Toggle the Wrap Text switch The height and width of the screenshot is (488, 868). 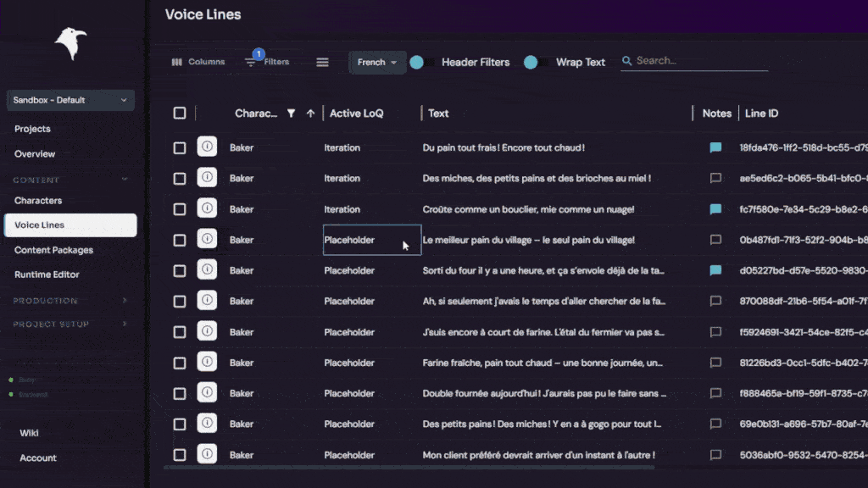[536, 63]
